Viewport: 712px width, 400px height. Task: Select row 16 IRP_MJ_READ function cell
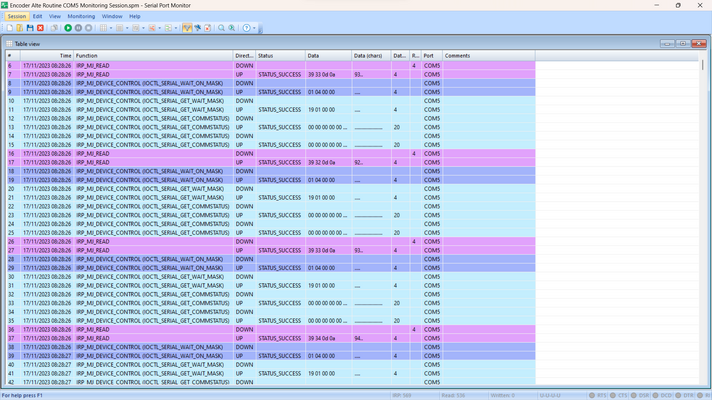pyautogui.click(x=153, y=153)
